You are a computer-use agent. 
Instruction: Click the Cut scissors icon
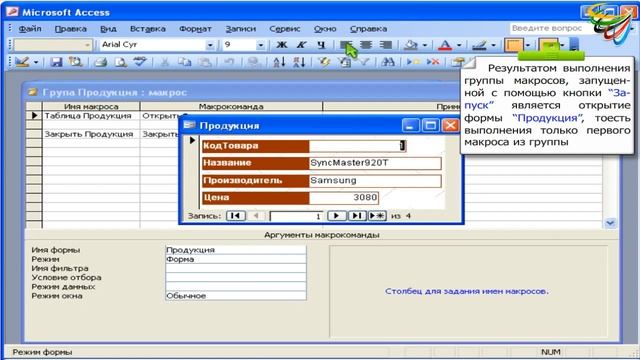pyautogui.click(x=164, y=62)
